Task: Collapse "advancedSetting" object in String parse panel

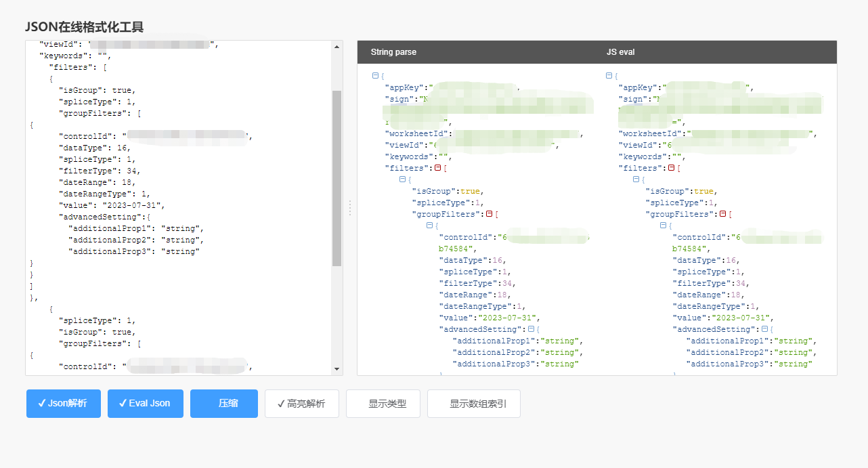Action: pos(530,329)
